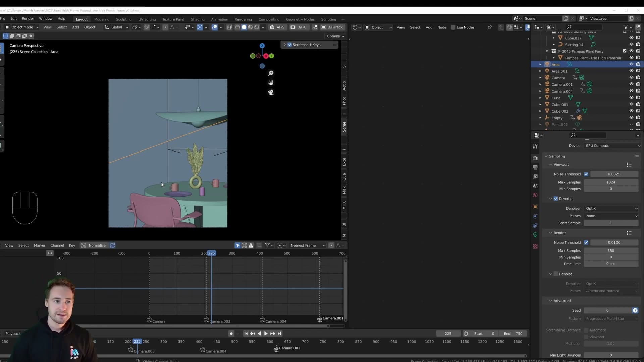Toggle P-0045 Pampas Plant Furry collection checkbox
The image size is (644, 362).
click(625, 51)
